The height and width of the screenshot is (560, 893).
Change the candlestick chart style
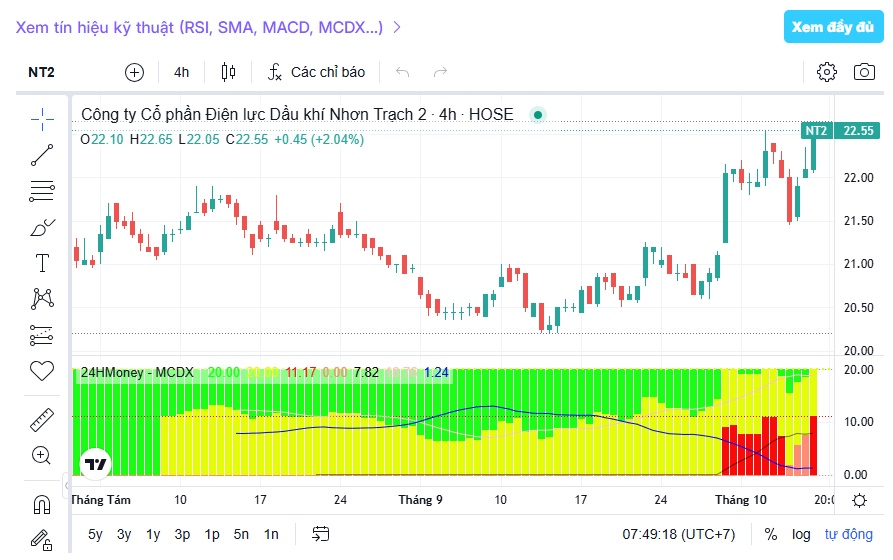coord(228,72)
